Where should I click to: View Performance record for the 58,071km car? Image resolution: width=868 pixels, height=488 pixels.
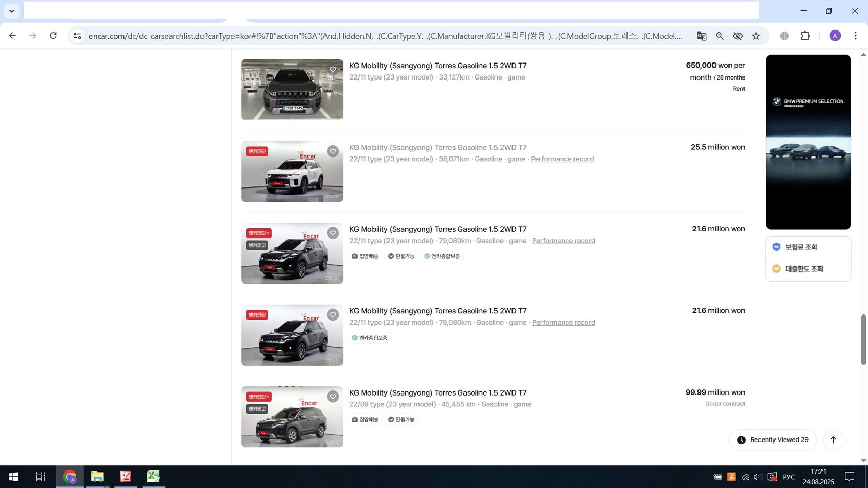(x=562, y=159)
